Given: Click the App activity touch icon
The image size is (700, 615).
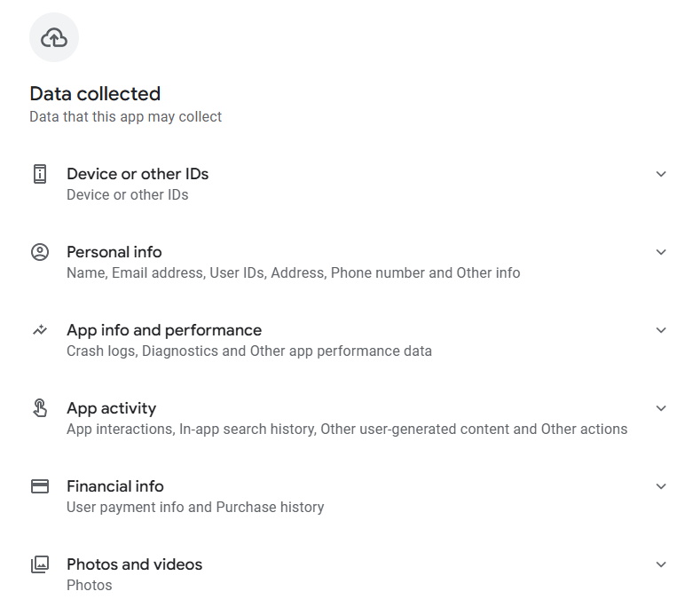Looking at the screenshot, I should 40,408.
